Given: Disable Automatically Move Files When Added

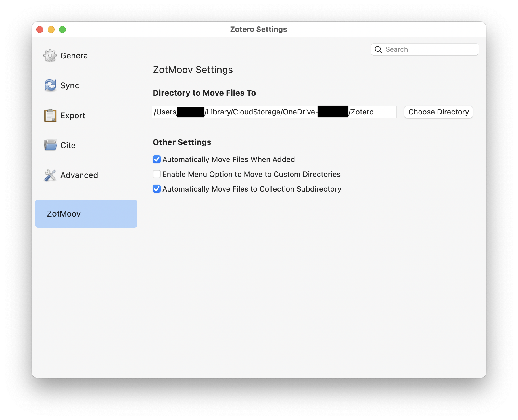Looking at the screenshot, I should coord(157,159).
